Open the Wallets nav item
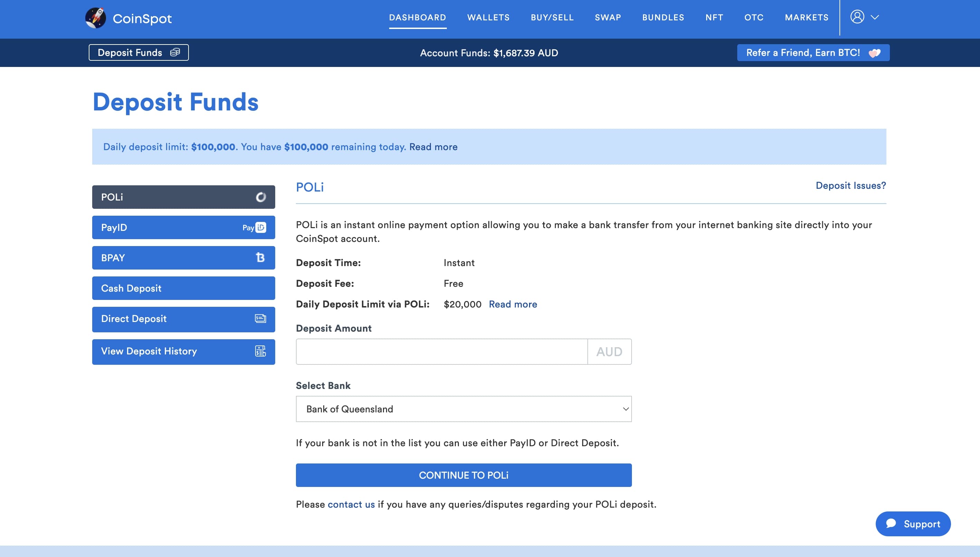This screenshot has height=557, width=980. point(488,18)
